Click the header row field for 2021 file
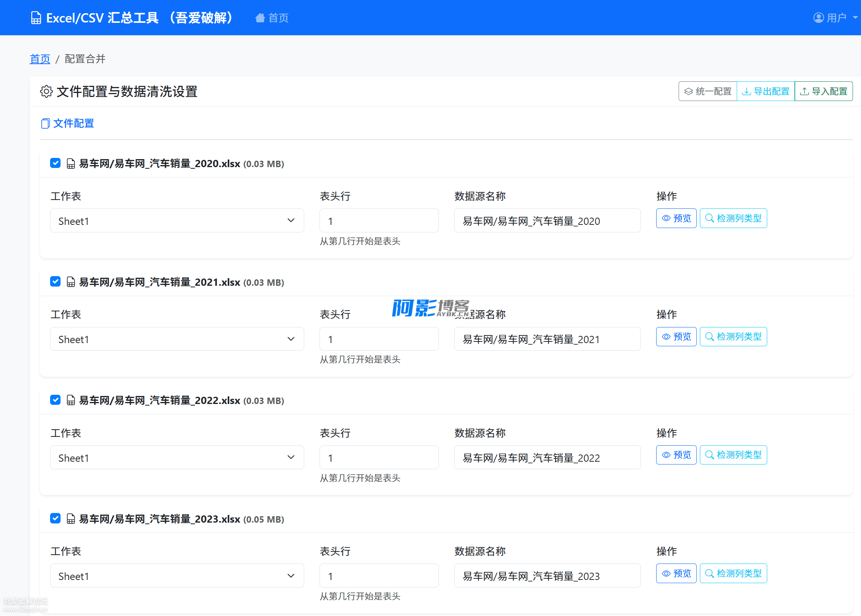 click(379, 339)
